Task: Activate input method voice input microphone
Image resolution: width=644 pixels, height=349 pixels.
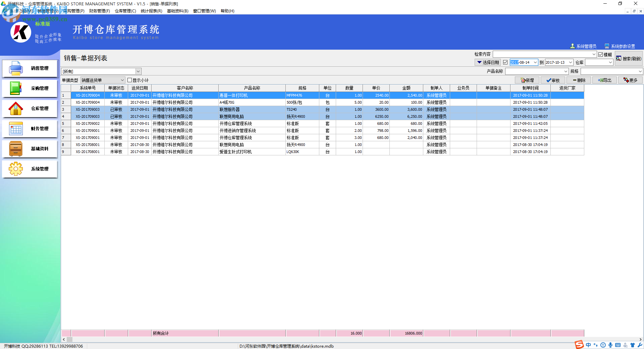Action: pos(610,345)
